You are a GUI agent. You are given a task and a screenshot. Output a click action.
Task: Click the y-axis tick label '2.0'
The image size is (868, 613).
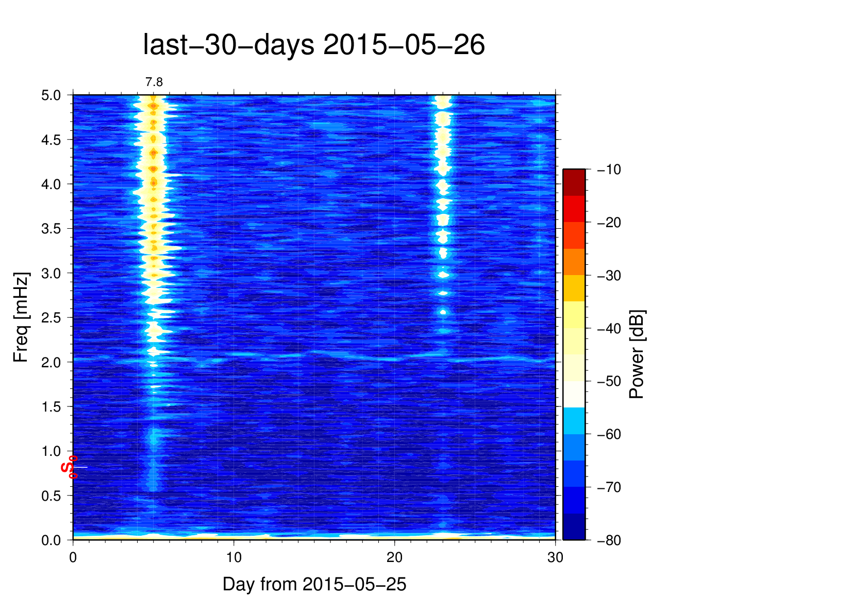tap(51, 363)
